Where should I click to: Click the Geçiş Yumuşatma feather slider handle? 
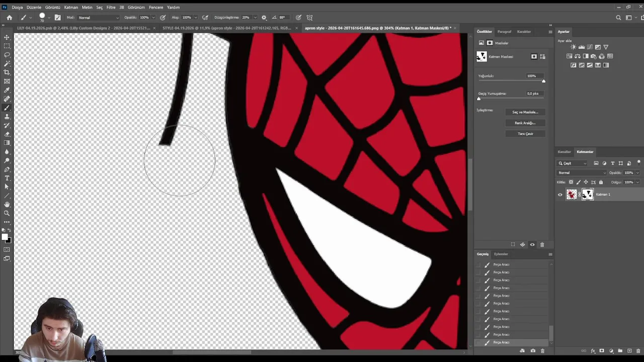pyautogui.click(x=478, y=99)
